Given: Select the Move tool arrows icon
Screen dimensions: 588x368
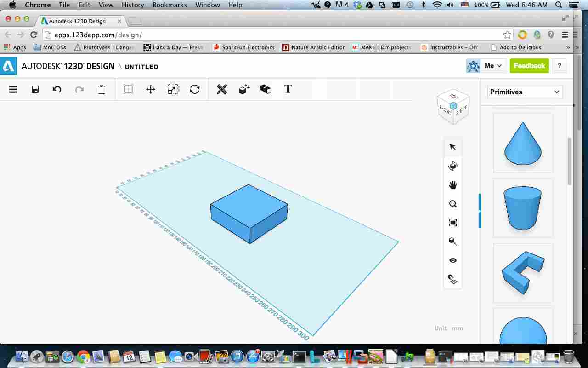Looking at the screenshot, I should click(x=151, y=89).
